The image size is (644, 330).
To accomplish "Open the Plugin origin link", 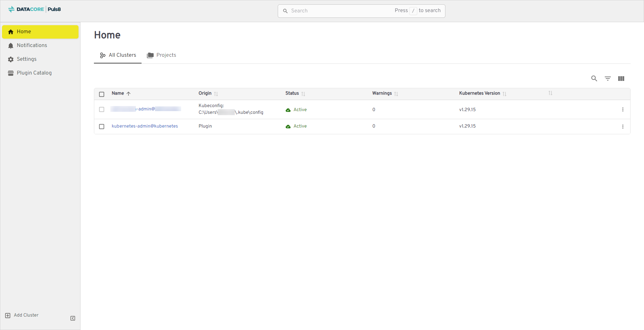I will [x=205, y=126].
